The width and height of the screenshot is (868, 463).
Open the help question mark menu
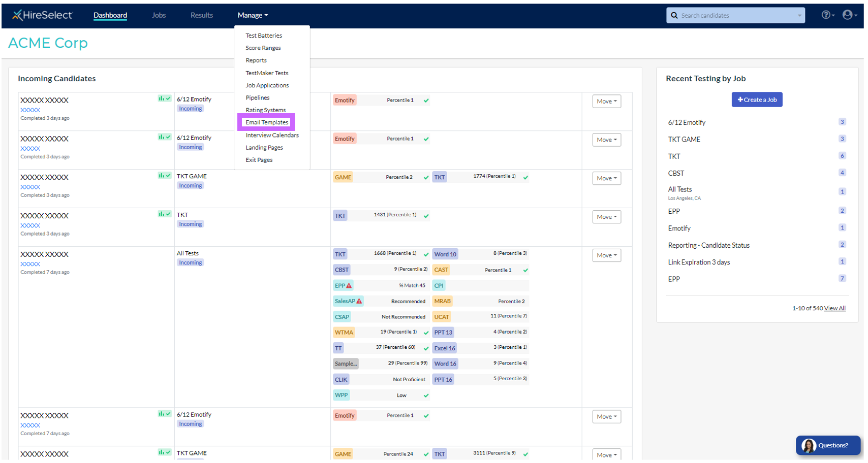click(x=828, y=15)
